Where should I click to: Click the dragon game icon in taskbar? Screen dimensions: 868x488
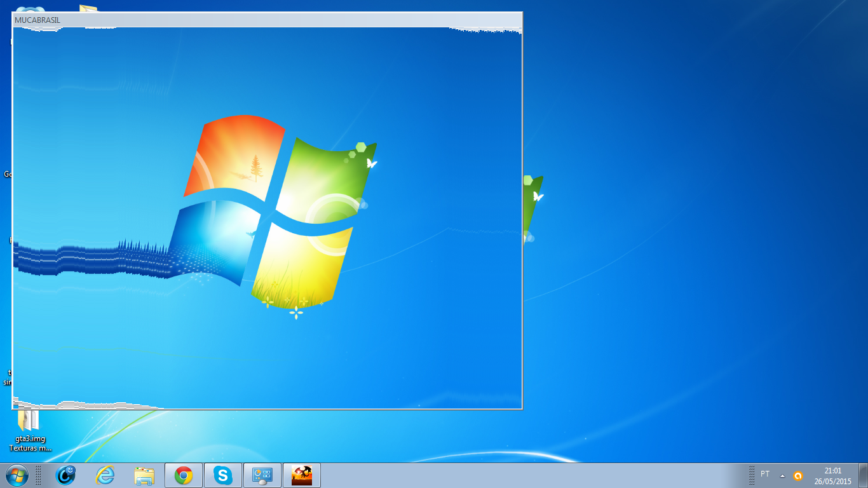[301, 475]
